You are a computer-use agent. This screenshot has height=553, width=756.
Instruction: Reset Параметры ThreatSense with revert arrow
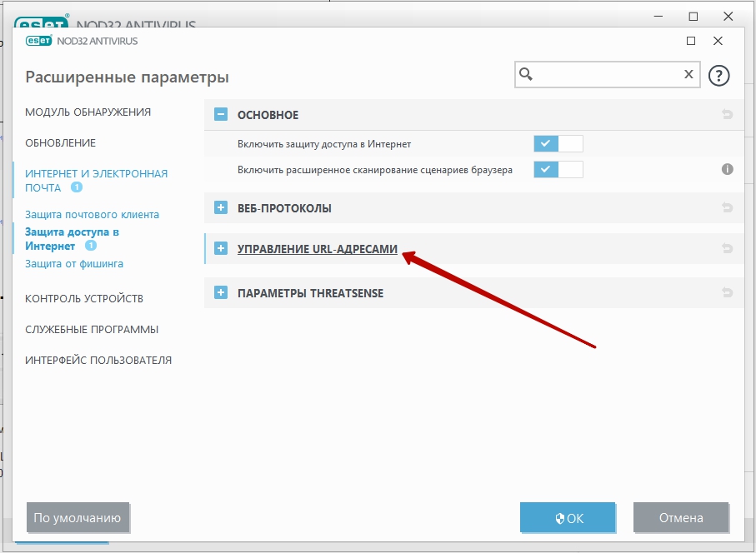(727, 293)
